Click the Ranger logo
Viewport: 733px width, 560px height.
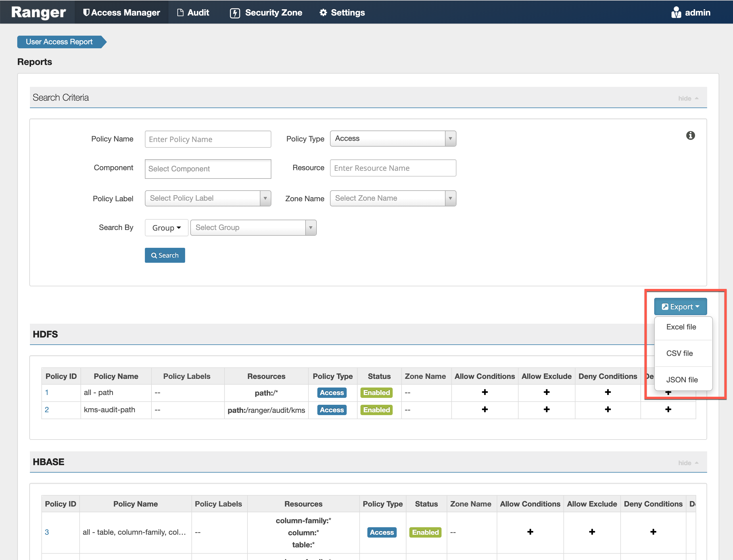[x=38, y=12]
